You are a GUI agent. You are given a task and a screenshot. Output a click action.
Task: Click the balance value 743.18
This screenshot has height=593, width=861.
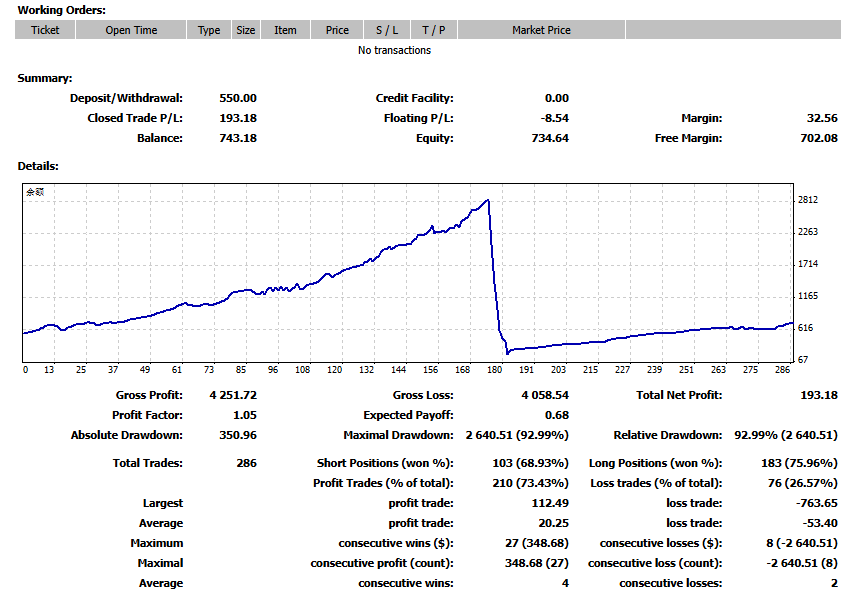pyautogui.click(x=238, y=138)
